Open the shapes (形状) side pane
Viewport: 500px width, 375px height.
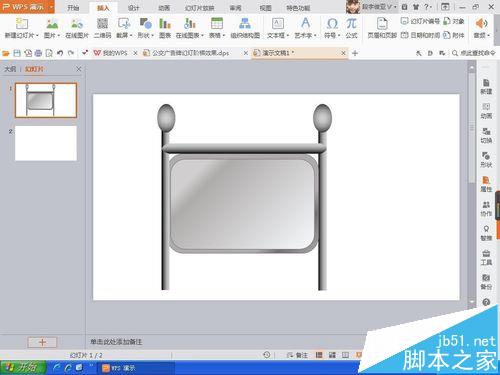click(486, 160)
